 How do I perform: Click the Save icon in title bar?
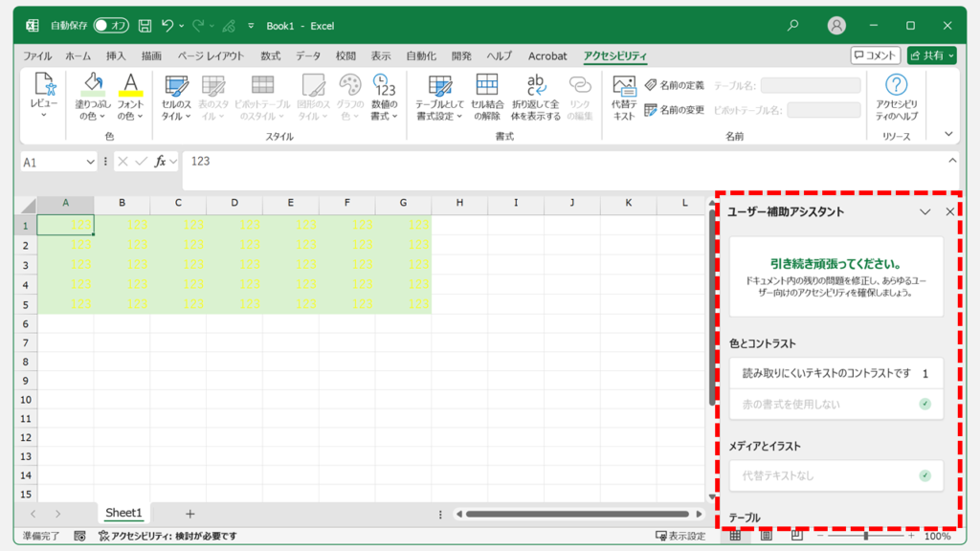pyautogui.click(x=145, y=26)
